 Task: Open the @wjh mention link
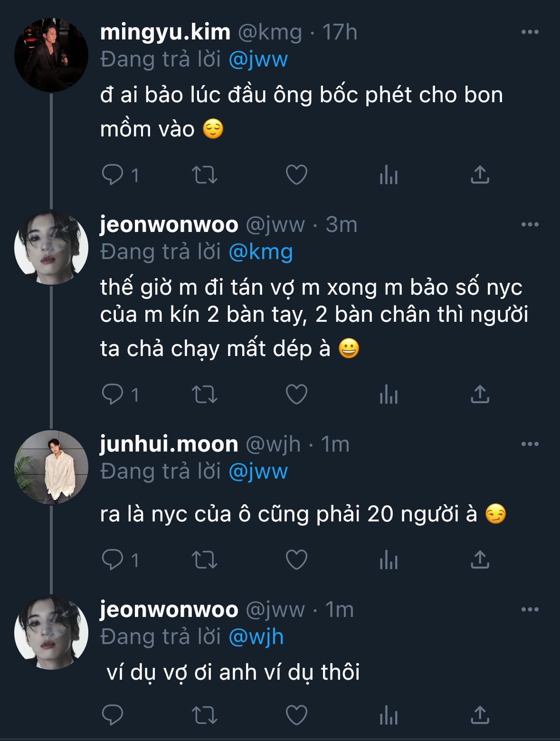click(256, 637)
